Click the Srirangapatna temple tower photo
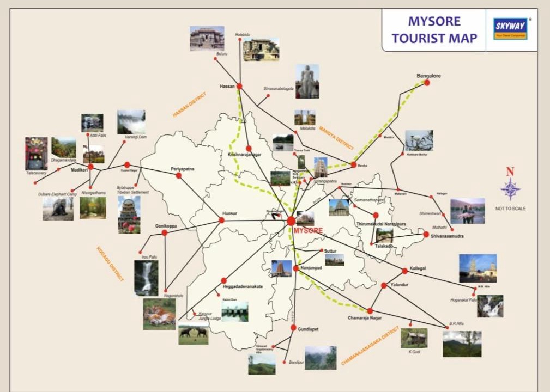550x392 pixels. pyautogui.click(x=321, y=168)
